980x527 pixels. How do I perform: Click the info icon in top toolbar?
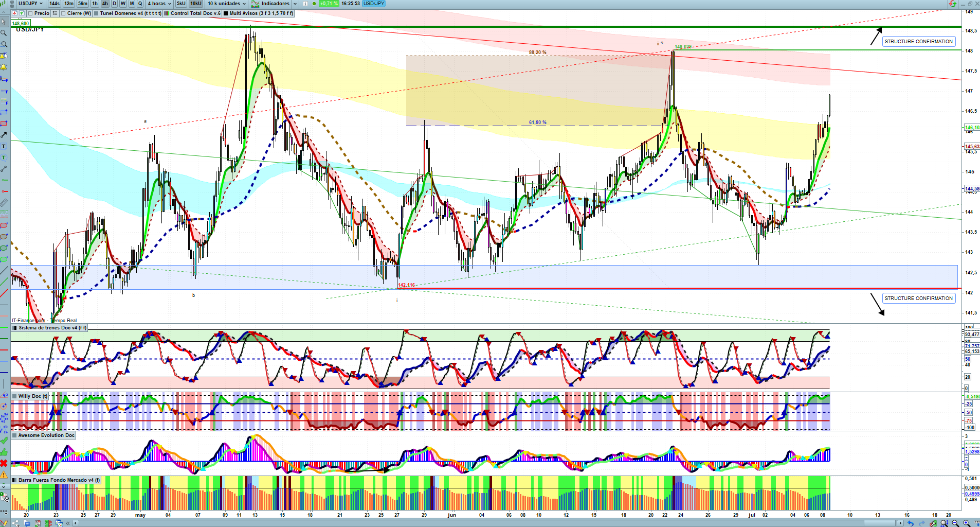pos(305,4)
